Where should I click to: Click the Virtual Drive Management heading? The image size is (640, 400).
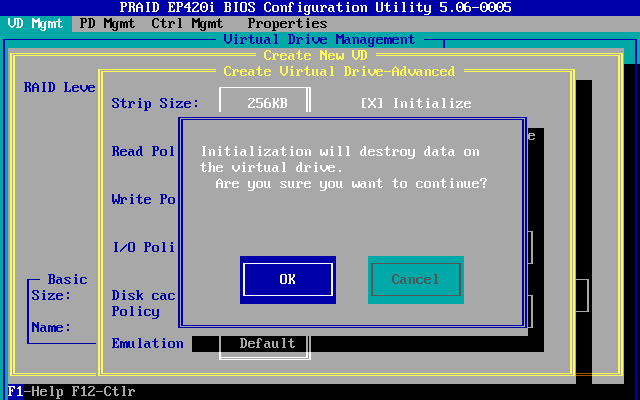point(320,40)
